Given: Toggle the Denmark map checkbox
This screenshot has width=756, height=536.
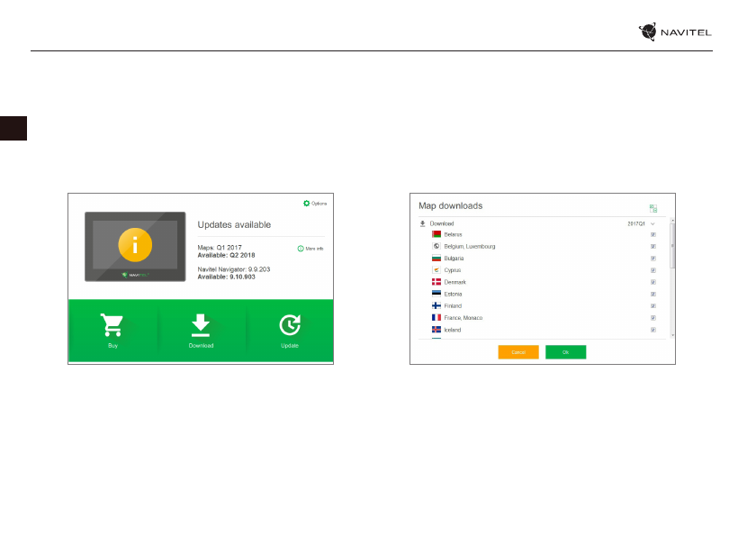Looking at the screenshot, I should (x=653, y=282).
